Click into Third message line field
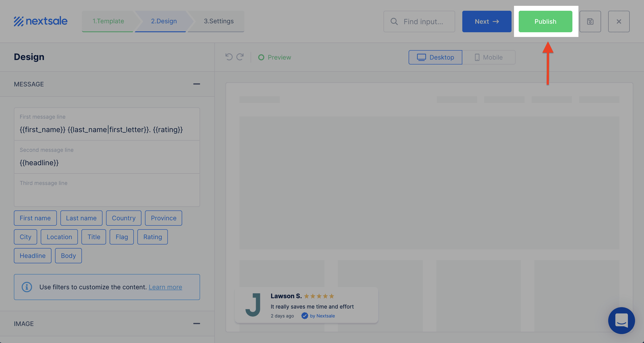Image resolution: width=644 pixels, height=343 pixels. pos(107,194)
